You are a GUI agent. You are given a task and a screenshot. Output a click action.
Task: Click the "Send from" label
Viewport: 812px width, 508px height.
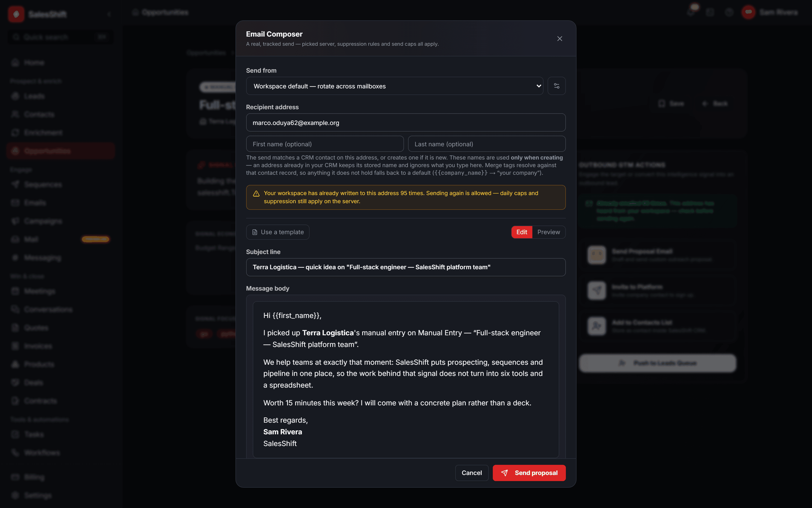coord(261,71)
